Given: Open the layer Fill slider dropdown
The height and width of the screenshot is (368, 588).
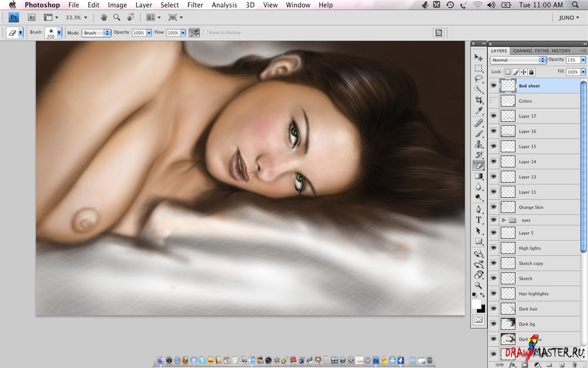Looking at the screenshot, I should (583, 72).
